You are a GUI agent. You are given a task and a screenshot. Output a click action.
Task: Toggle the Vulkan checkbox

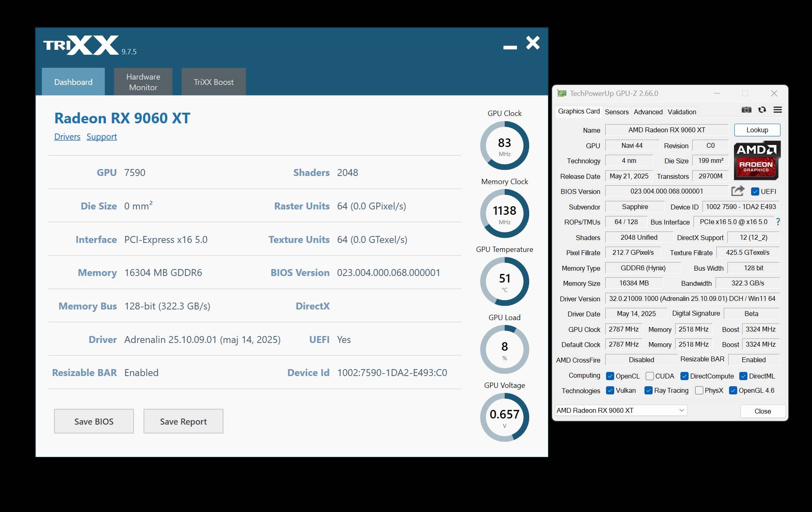click(x=610, y=390)
